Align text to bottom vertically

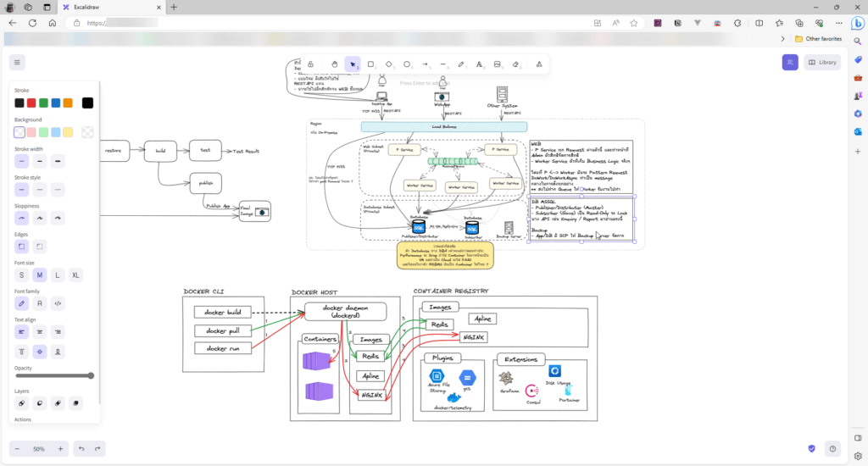pos(58,352)
